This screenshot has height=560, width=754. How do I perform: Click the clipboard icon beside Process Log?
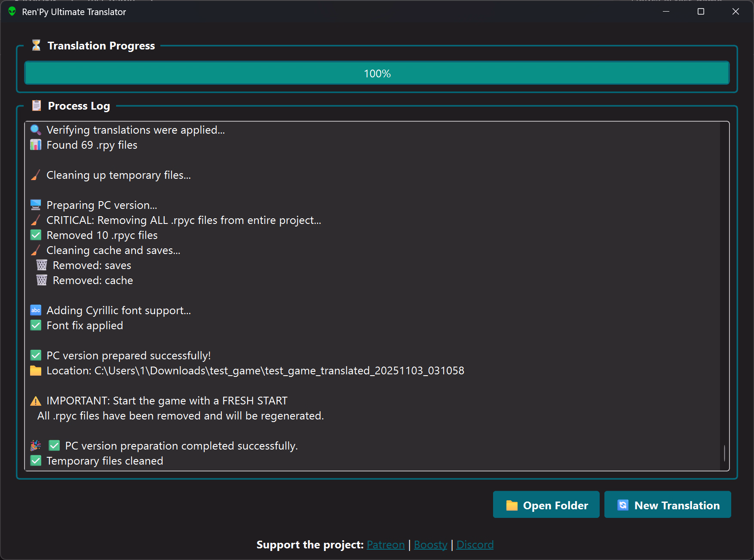[x=37, y=106]
